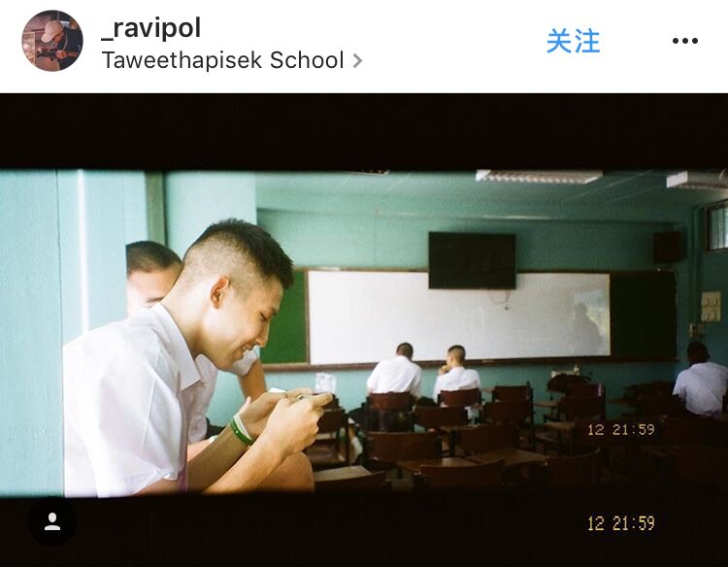Tap the _ravipol username

[151, 28]
